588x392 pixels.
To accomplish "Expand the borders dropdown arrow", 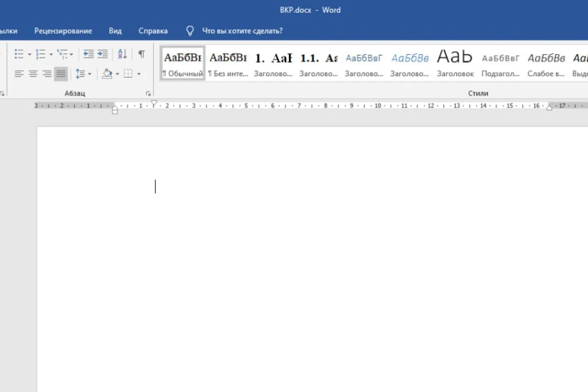I will click(x=139, y=74).
